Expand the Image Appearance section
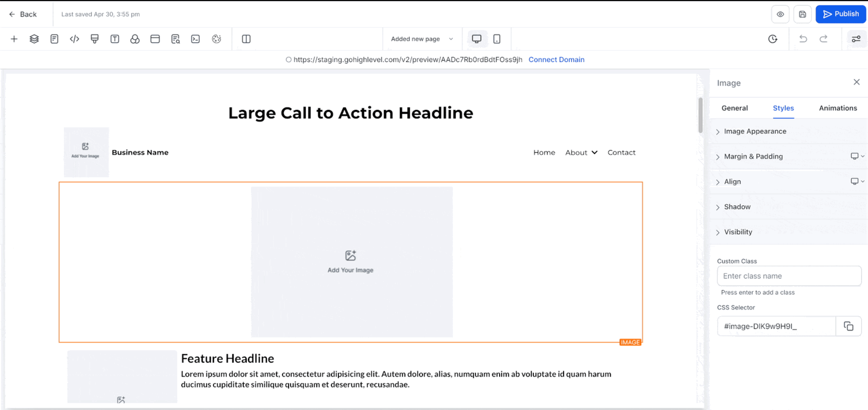This screenshot has width=868, height=410. click(789, 131)
